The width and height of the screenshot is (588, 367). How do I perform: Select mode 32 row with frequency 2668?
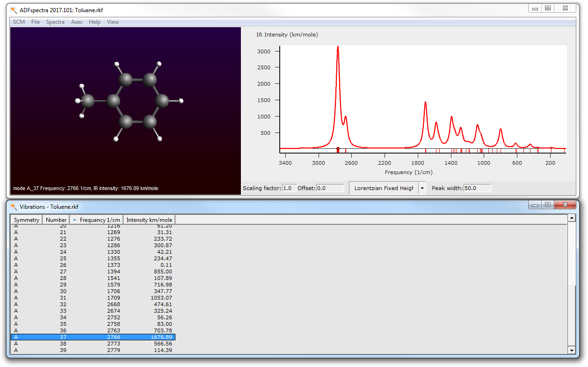[x=93, y=304]
